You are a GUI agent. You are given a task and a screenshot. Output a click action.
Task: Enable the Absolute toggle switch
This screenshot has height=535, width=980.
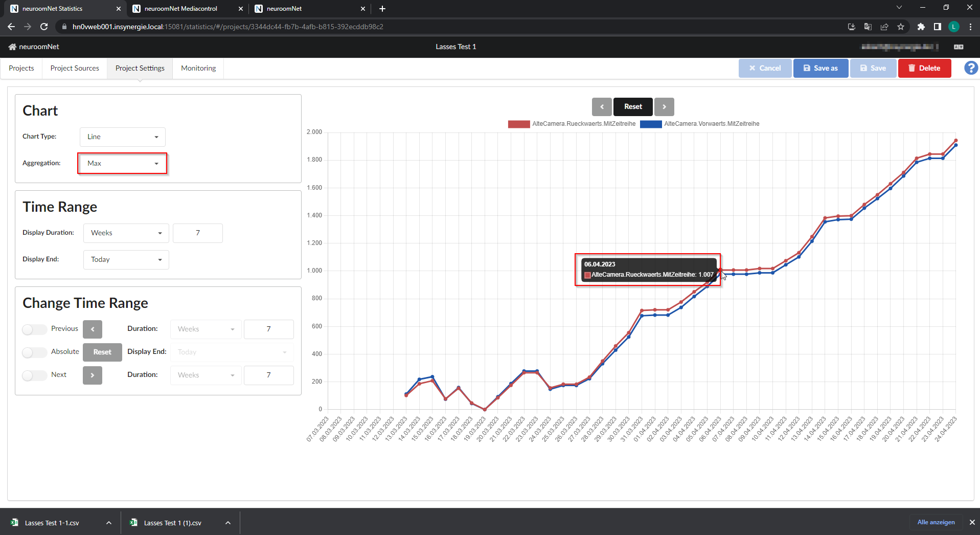pos(34,352)
